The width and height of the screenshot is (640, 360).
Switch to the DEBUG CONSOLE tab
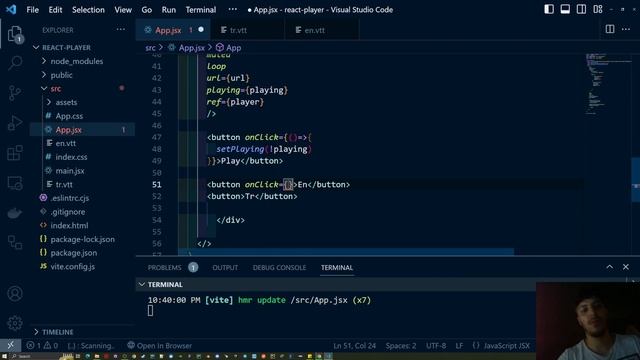279,268
